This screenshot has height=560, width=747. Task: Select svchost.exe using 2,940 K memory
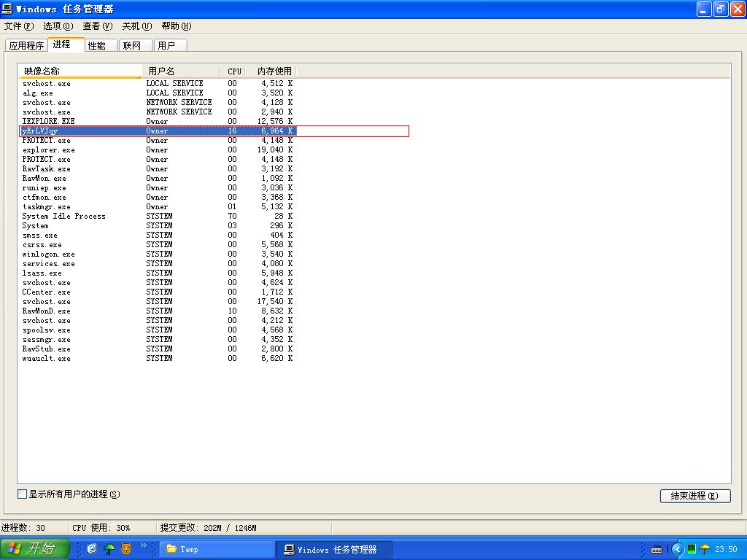click(x=158, y=112)
